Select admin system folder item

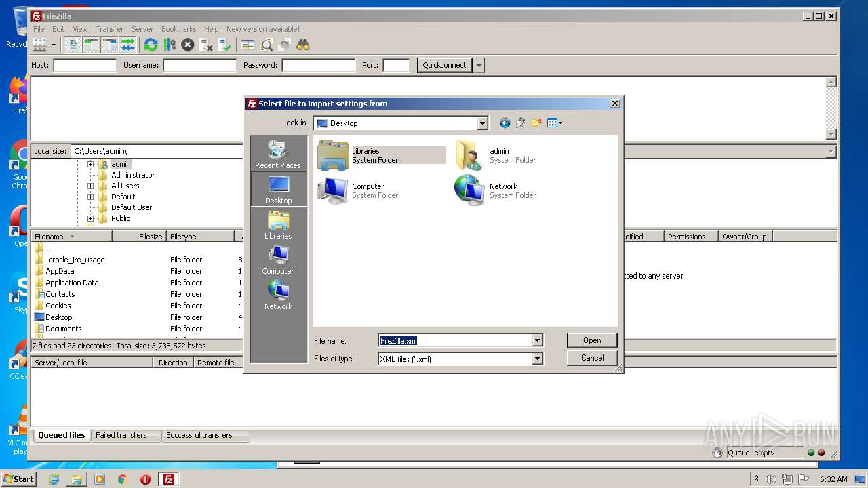496,155
